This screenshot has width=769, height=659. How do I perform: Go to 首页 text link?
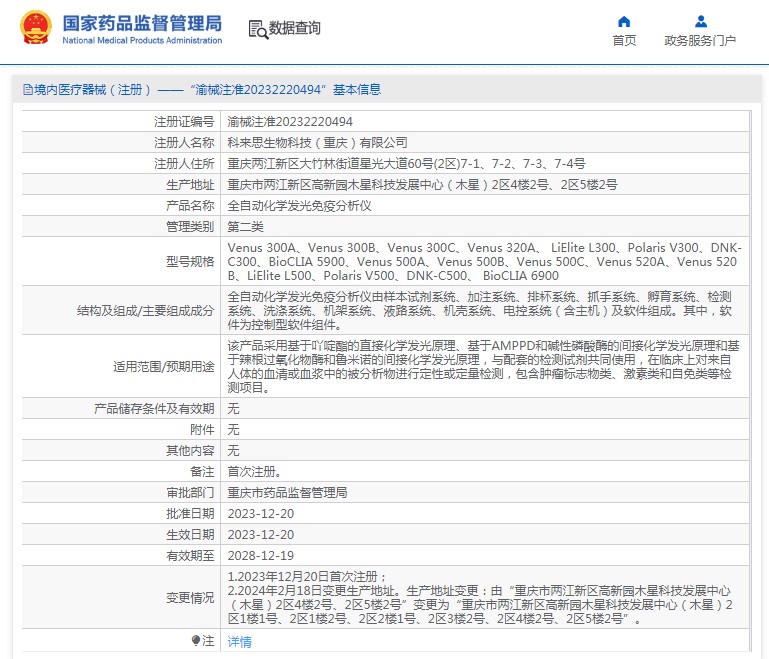pyautogui.click(x=624, y=41)
